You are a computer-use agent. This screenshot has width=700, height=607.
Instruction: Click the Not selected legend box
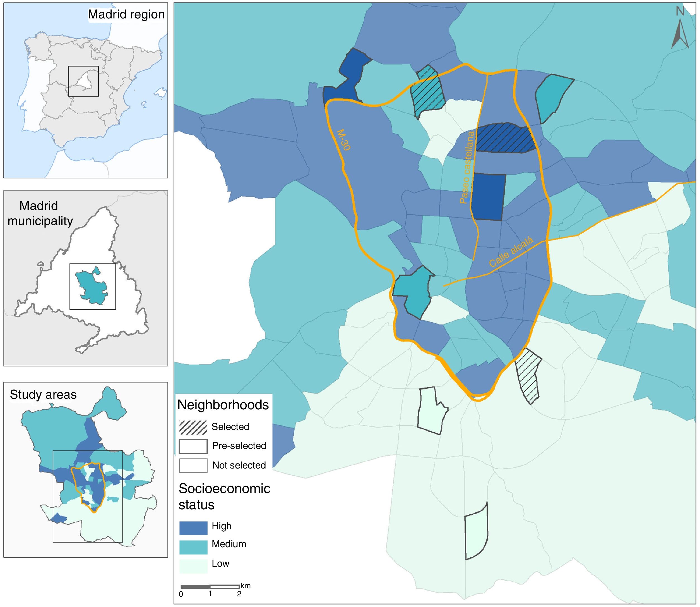193,465
